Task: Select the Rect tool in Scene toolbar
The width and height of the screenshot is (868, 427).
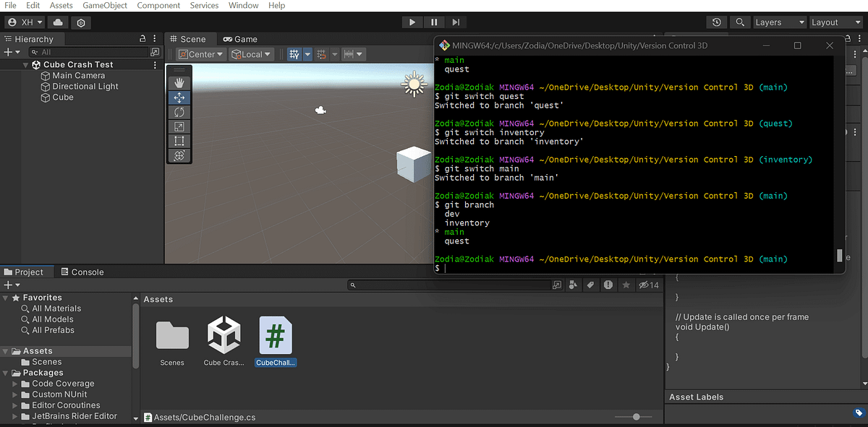Action: [179, 140]
